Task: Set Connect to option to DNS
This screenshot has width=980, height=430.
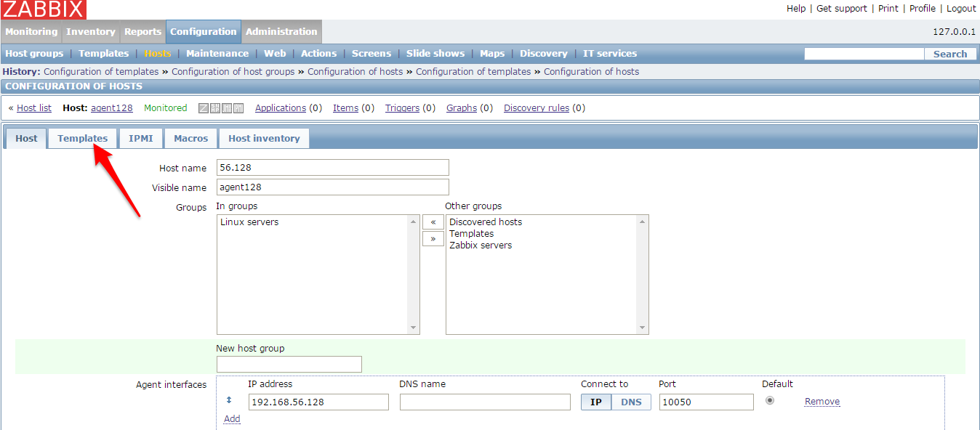Action: pos(631,402)
